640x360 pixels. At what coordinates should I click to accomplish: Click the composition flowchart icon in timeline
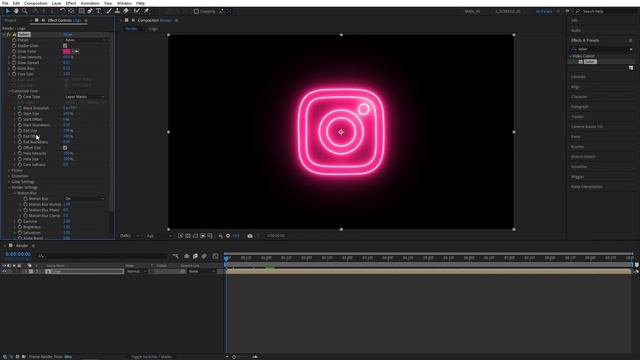[x=176, y=256]
